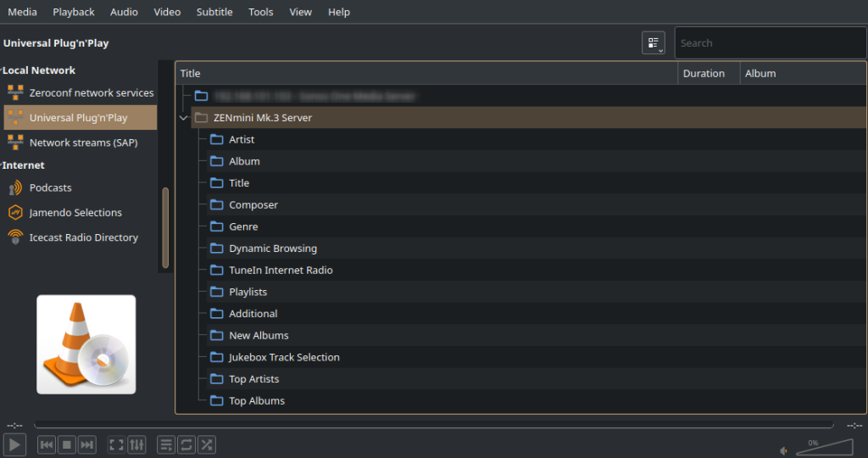Select Zeroconf network services icon
The image size is (868, 458).
pos(15,92)
